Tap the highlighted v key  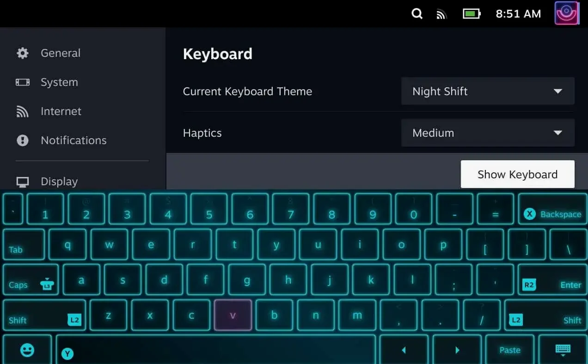(233, 315)
